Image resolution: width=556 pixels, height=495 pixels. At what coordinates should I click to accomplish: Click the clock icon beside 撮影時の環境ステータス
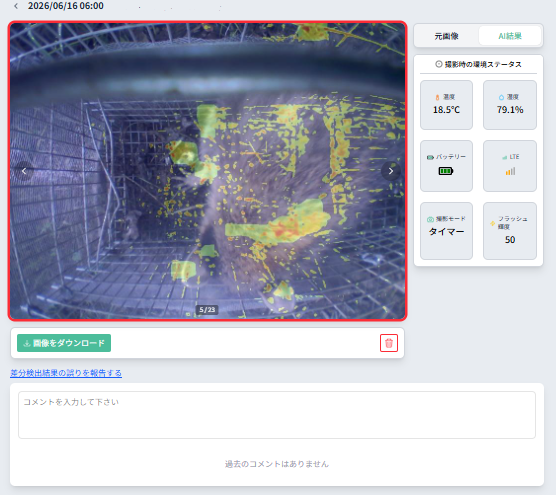[439, 64]
